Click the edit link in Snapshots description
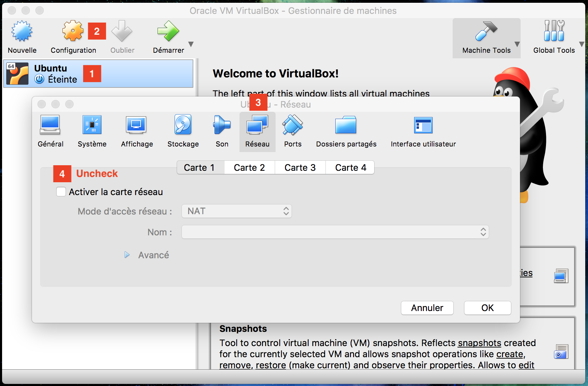The width and height of the screenshot is (588, 386). click(526, 365)
